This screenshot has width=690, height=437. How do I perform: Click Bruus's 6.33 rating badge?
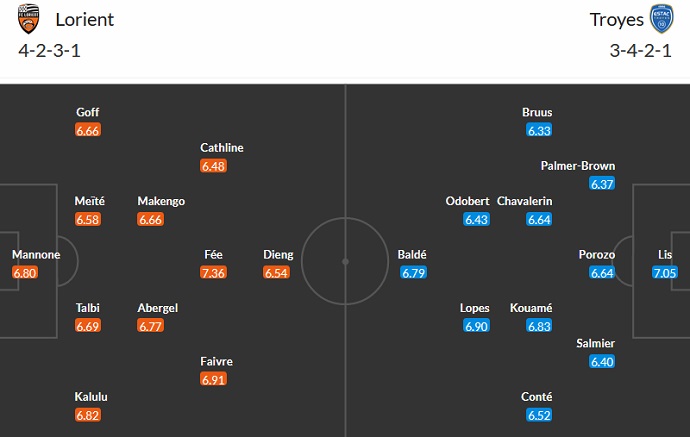[x=539, y=130]
